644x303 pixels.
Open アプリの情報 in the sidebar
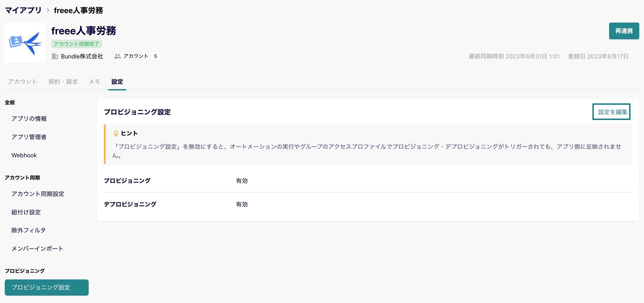[29, 119]
